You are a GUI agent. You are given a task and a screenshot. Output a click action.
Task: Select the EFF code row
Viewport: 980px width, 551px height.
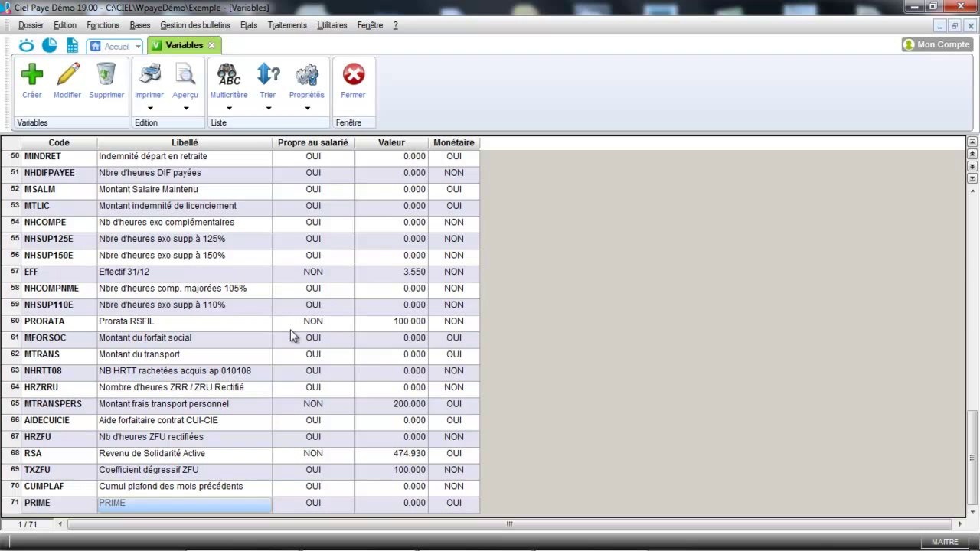(59, 272)
